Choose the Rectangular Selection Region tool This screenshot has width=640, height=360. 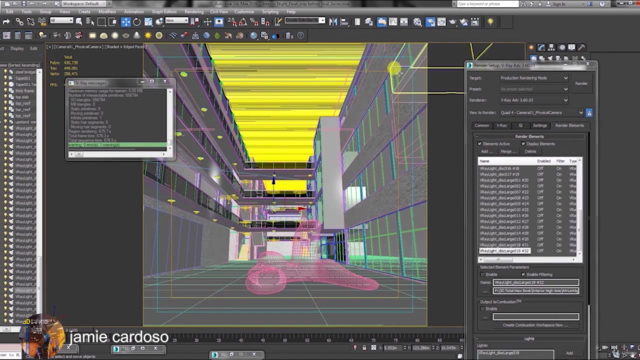[x=102, y=22]
